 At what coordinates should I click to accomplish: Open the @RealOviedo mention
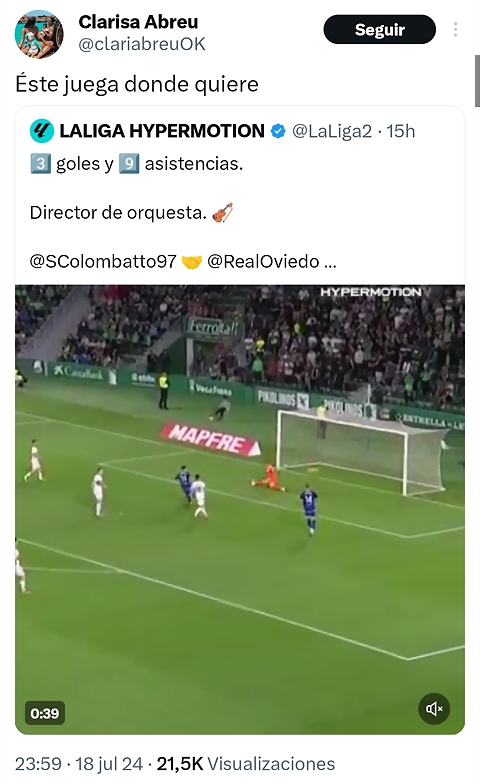[x=263, y=262]
